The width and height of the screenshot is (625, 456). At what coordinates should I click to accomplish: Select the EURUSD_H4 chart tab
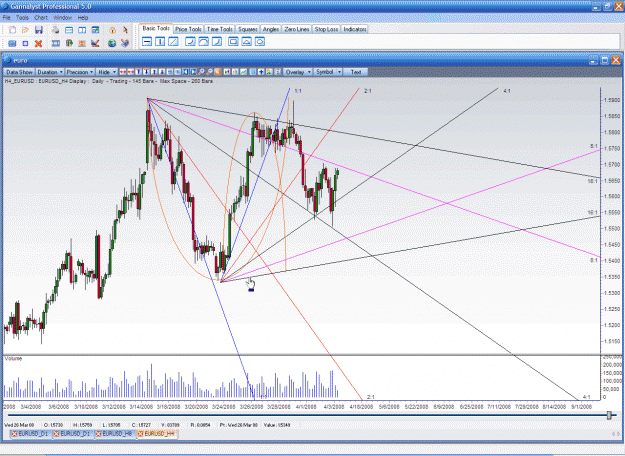(x=159, y=434)
